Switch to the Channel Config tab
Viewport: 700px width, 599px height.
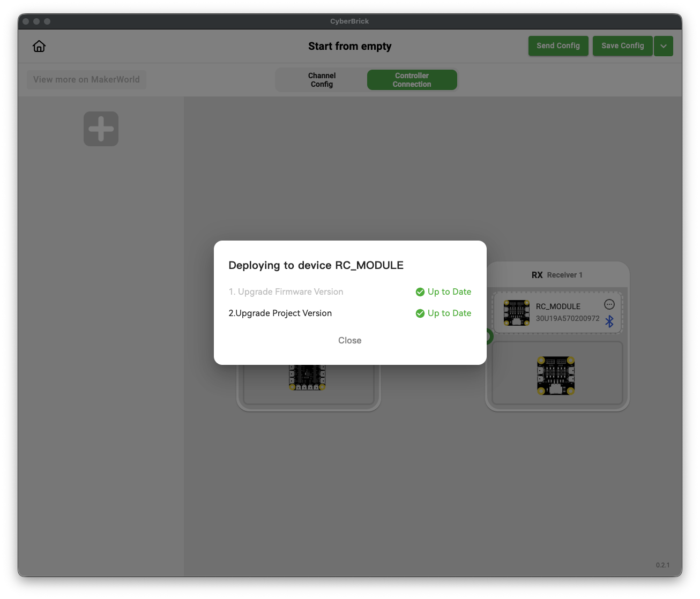322,79
